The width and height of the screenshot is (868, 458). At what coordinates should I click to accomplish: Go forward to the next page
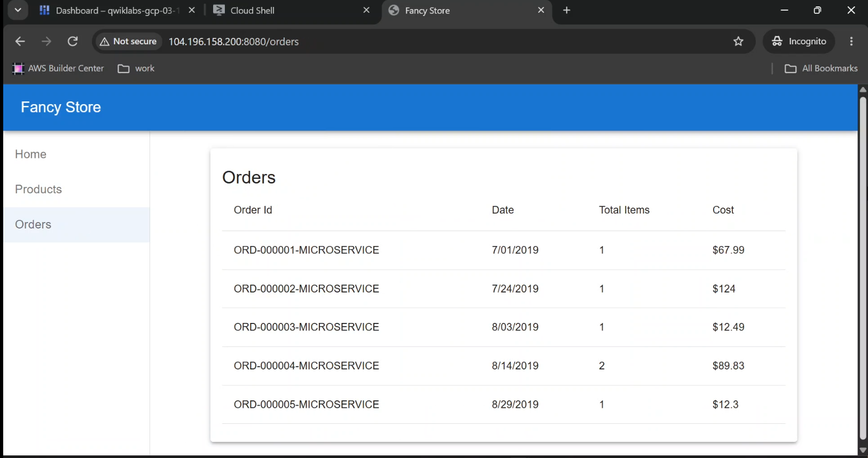[46, 41]
